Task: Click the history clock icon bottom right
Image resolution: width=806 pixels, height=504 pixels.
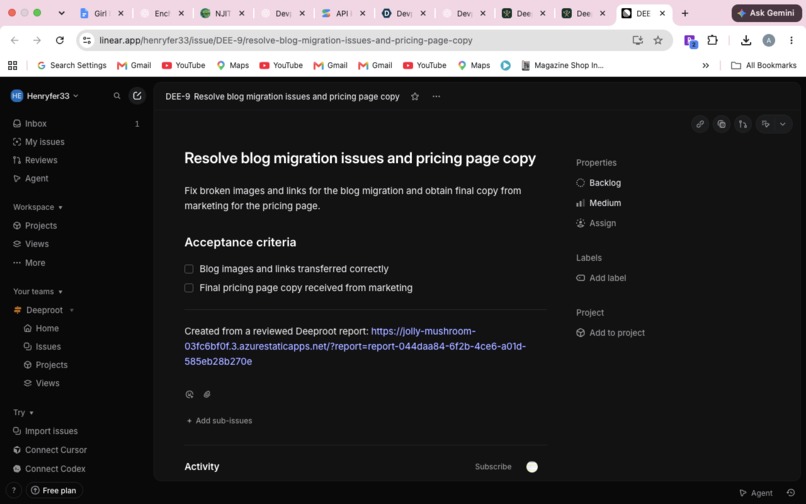Action: point(791,493)
